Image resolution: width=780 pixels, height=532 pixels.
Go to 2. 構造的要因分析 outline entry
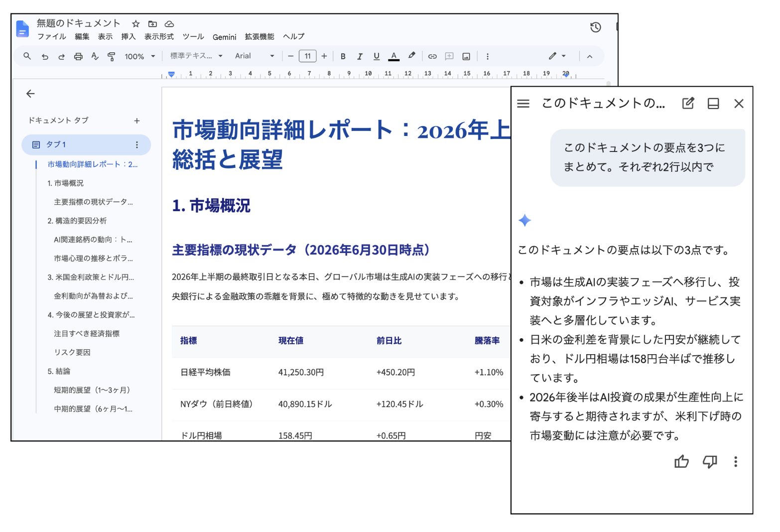[77, 221]
